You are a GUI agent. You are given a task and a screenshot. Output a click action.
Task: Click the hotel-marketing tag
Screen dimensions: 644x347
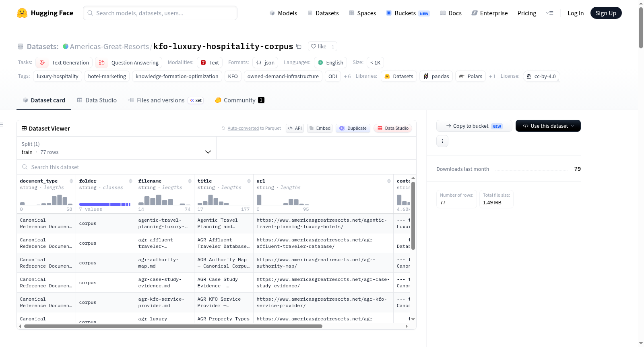[x=107, y=76]
